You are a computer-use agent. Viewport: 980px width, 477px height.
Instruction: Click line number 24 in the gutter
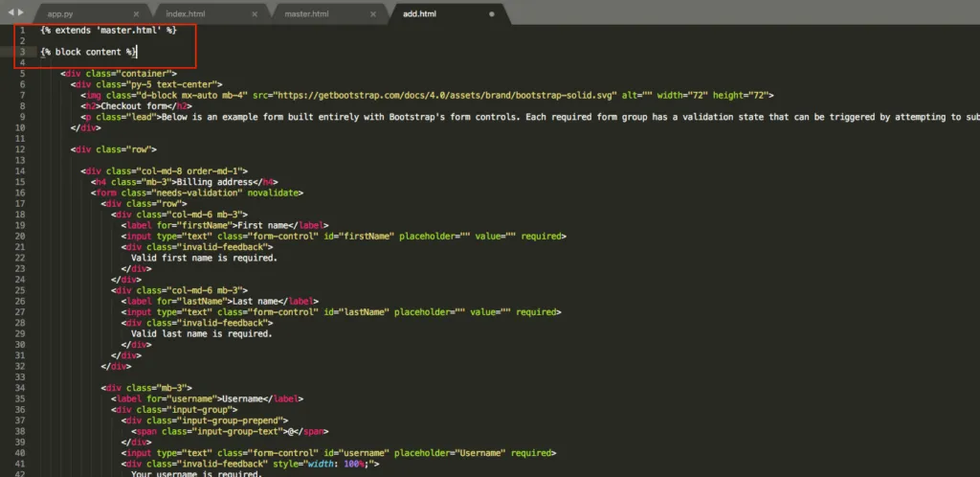[21, 280]
